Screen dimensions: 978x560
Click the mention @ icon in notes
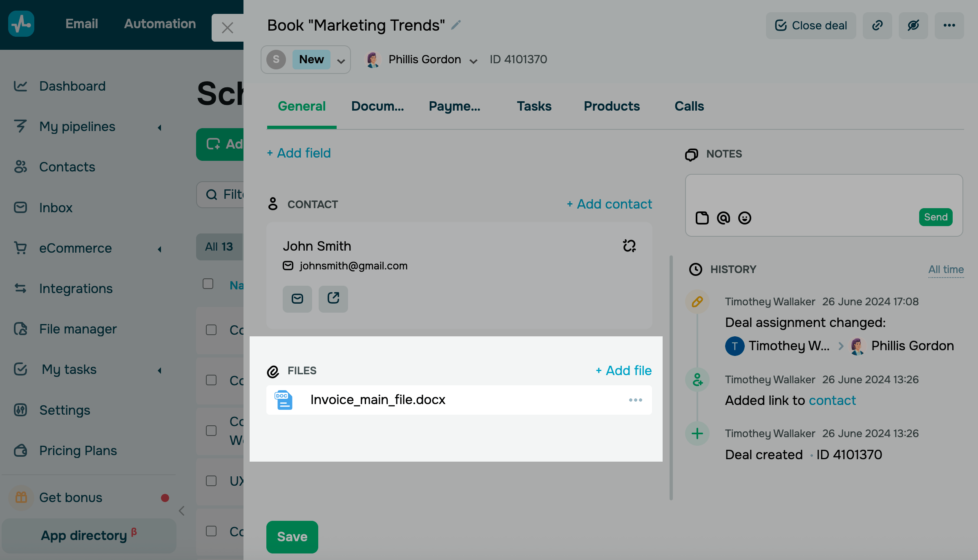click(x=723, y=218)
